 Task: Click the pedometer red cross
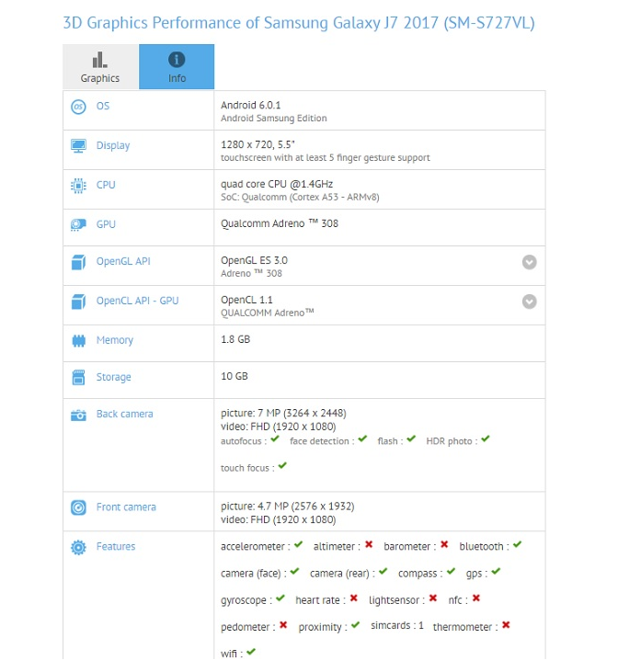(283, 625)
